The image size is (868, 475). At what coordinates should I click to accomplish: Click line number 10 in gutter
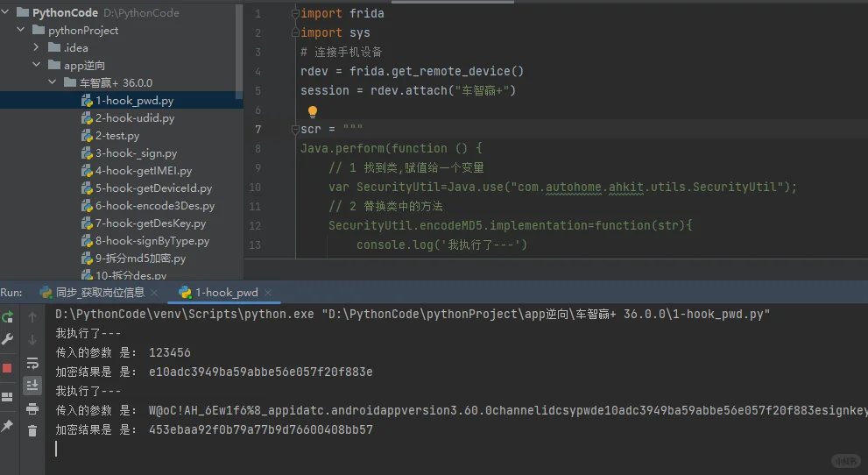[255, 188]
